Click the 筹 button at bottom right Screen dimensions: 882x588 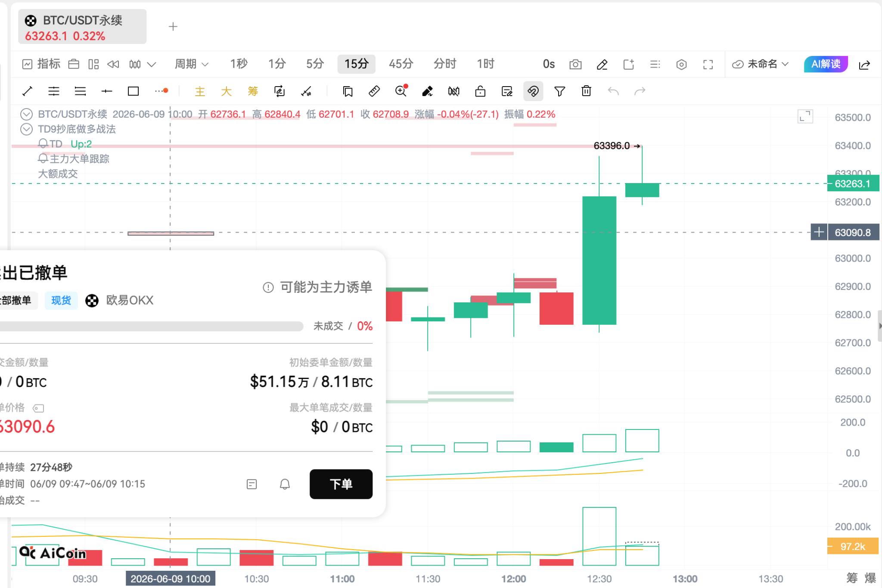pyautogui.click(x=852, y=578)
